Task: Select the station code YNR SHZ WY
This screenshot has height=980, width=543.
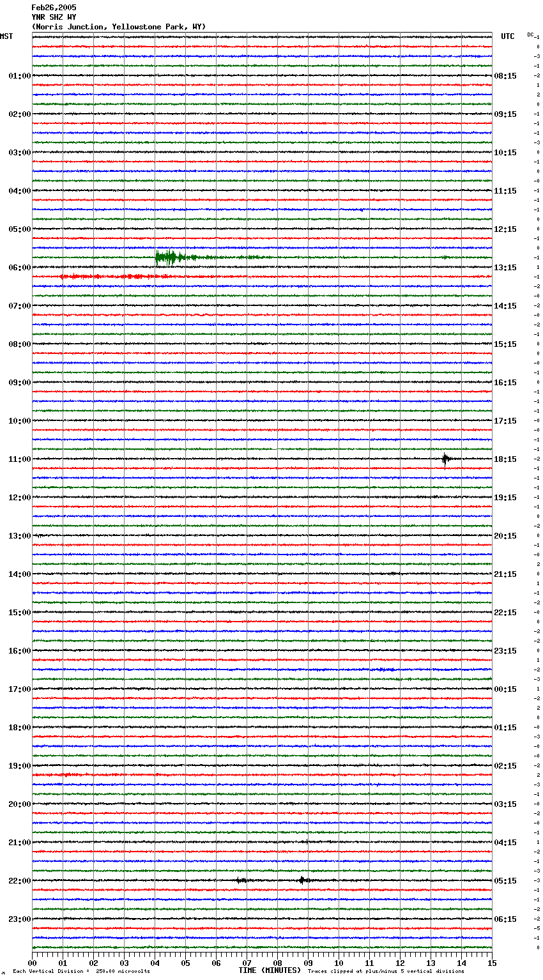Action: point(54,17)
